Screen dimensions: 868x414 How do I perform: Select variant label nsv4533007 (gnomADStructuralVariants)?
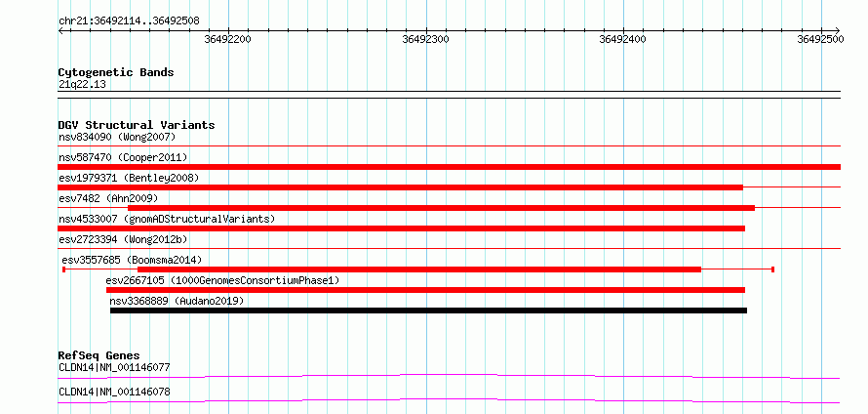pyautogui.click(x=167, y=219)
